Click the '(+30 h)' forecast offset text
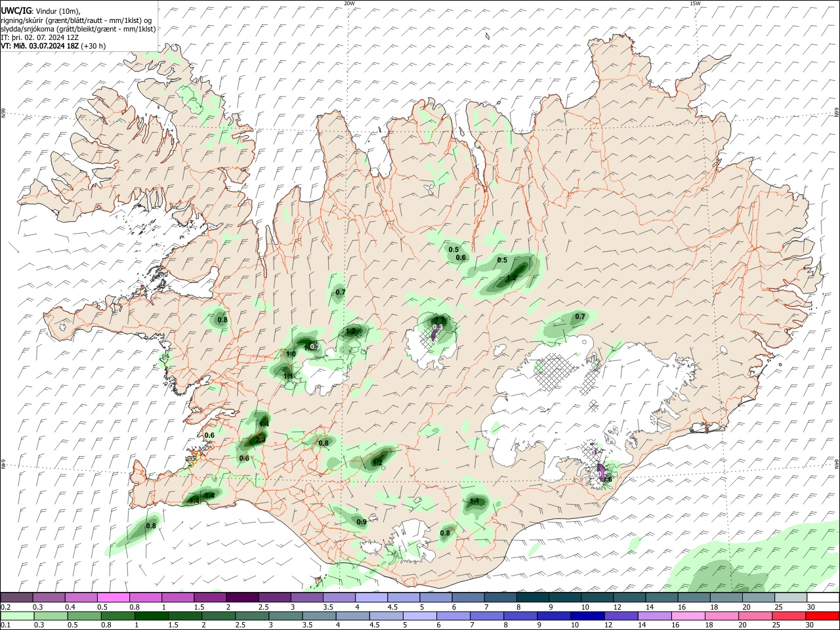This screenshot has width=840, height=630. (x=93, y=46)
